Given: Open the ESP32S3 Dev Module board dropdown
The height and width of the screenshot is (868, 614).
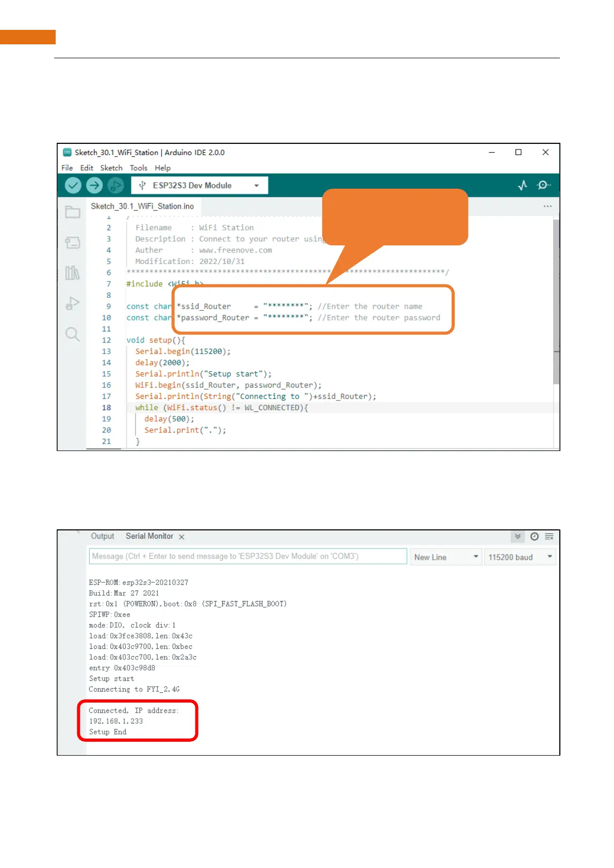Looking at the screenshot, I should pos(200,186).
